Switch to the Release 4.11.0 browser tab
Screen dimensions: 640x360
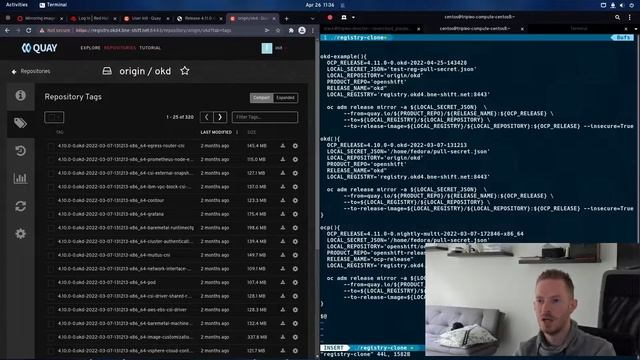pyautogui.click(x=200, y=18)
